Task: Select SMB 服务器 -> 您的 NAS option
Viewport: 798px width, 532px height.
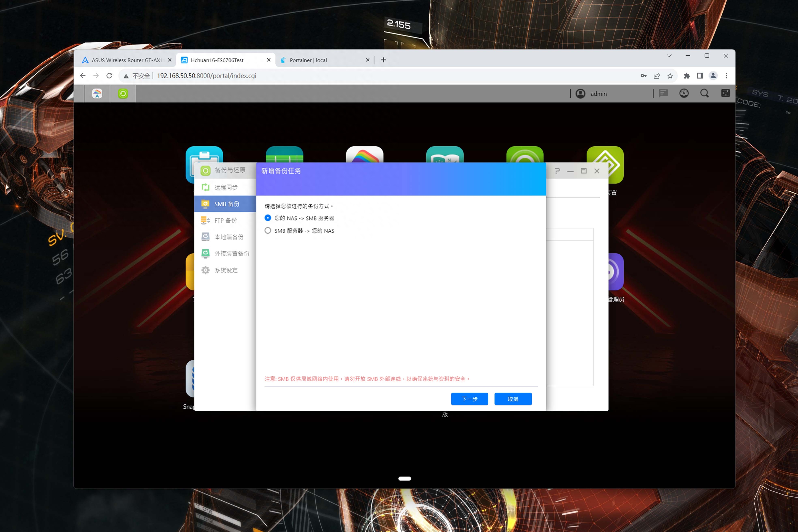Action: (x=268, y=231)
